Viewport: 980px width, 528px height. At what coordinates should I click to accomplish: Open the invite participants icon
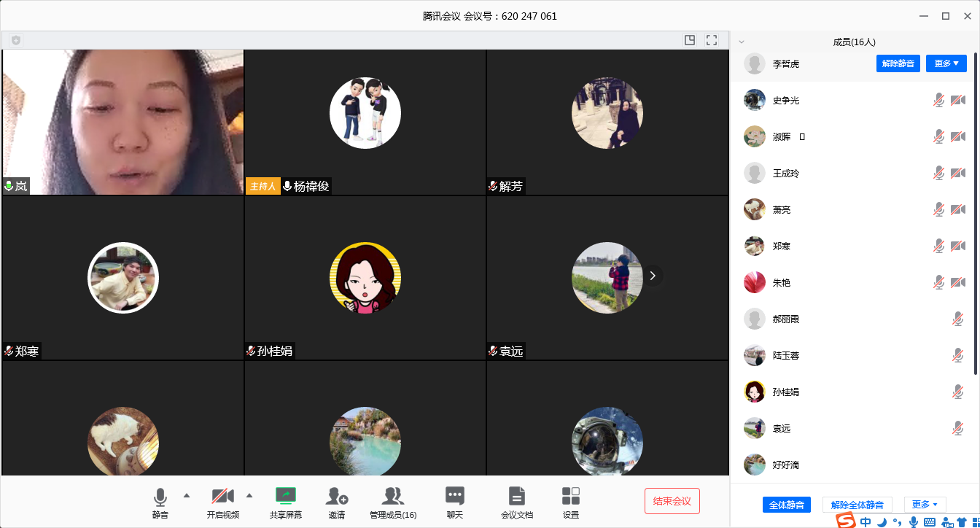336,497
